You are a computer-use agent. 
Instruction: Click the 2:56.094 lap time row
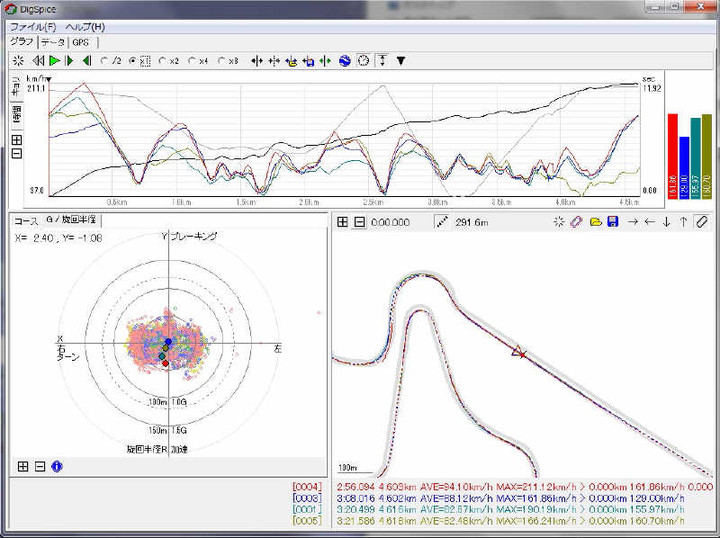[524, 487]
